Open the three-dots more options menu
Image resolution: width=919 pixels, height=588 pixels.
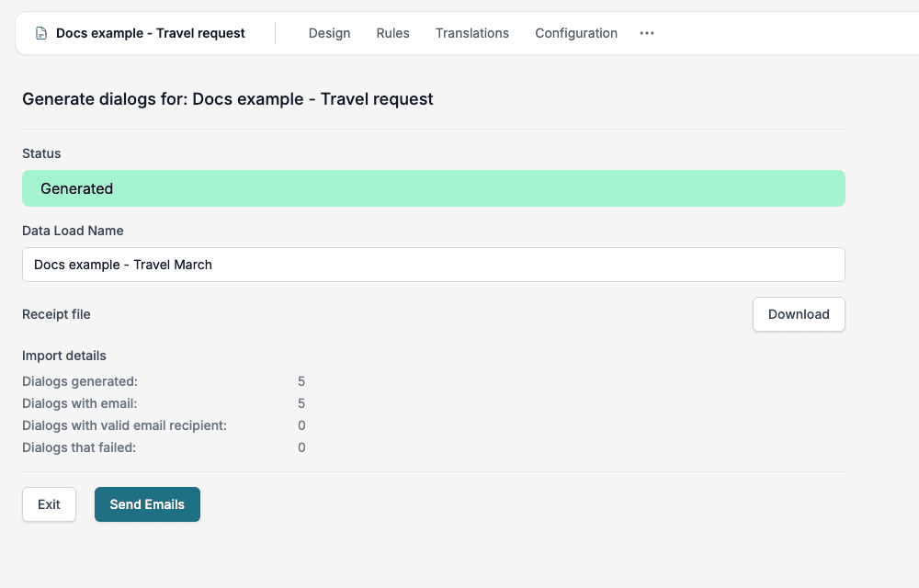point(646,33)
